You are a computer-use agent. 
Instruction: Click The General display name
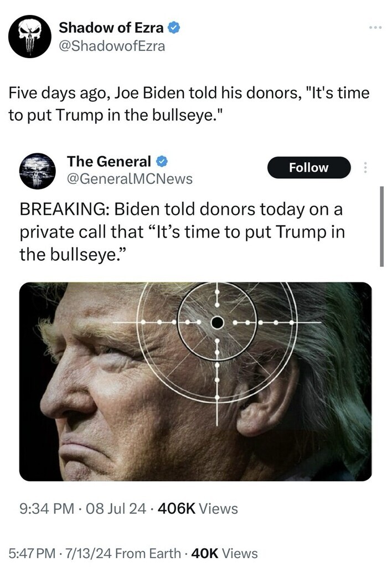pos(109,161)
